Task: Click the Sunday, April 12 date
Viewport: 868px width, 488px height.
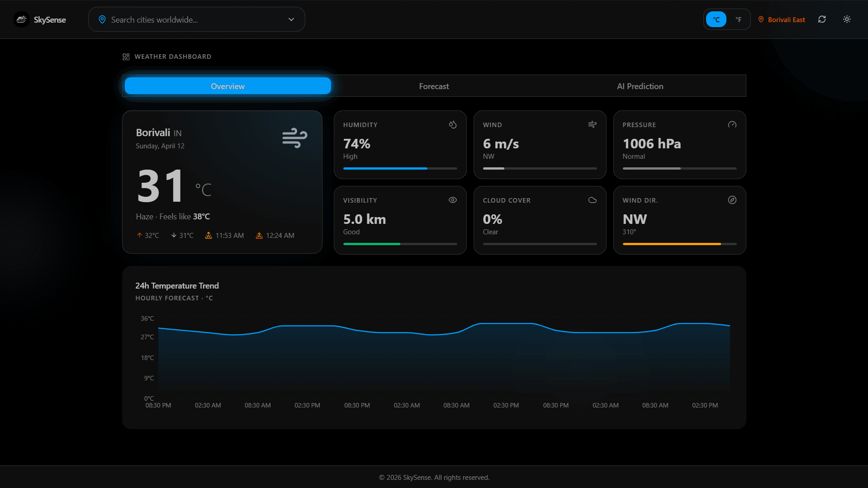Action: tap(160, 146)
